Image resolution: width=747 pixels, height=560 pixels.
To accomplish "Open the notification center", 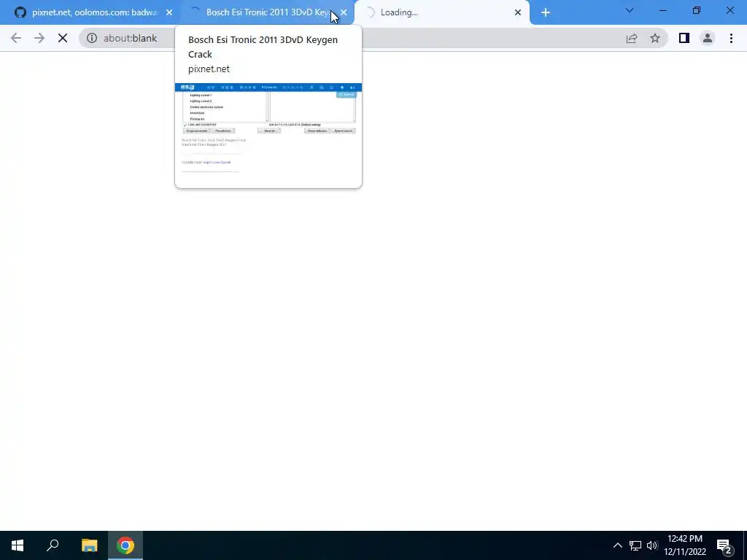I will (x=724, y=545).
